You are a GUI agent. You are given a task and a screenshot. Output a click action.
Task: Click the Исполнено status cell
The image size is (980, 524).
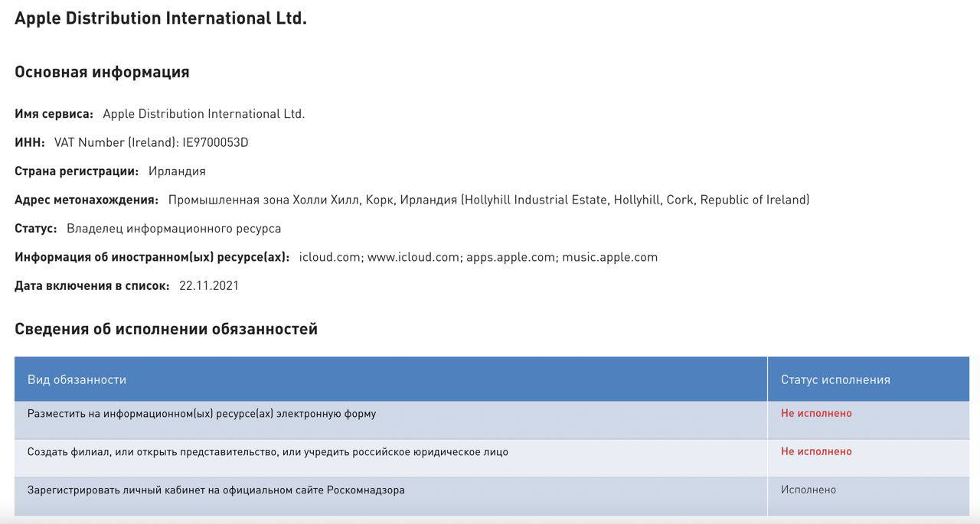(868, 496)
